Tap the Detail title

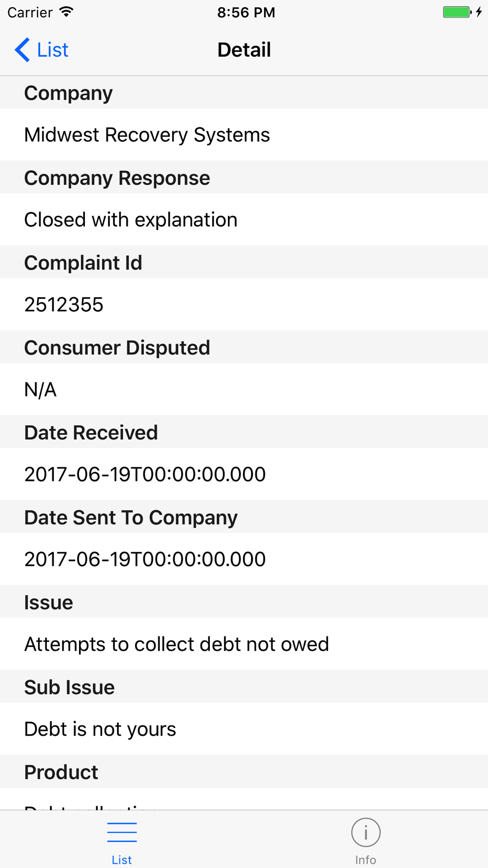coord(244,50)
